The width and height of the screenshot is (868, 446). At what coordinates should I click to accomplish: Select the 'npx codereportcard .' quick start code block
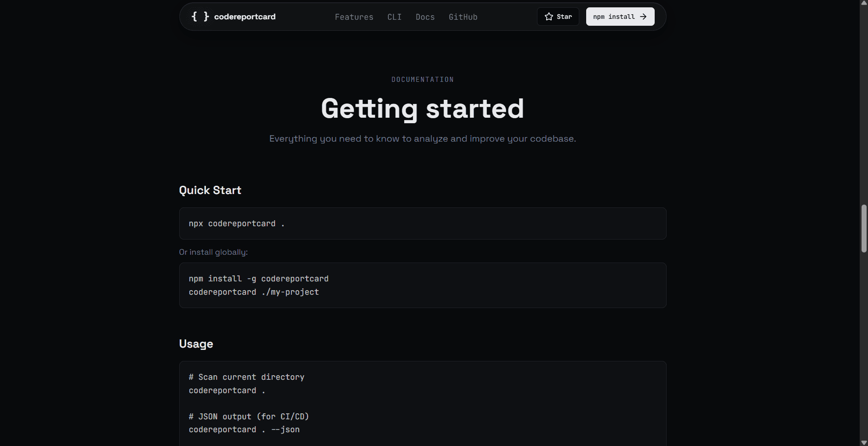422,223
